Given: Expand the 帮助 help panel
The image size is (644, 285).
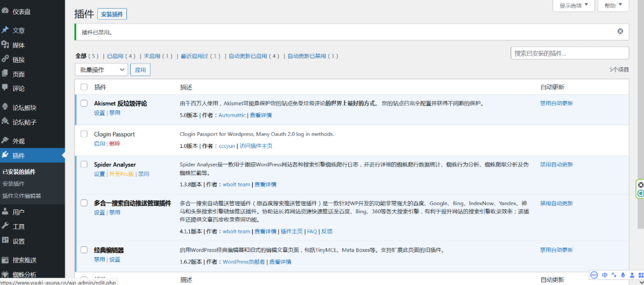Looking at the screenshot, I should (x=614, y=6).
